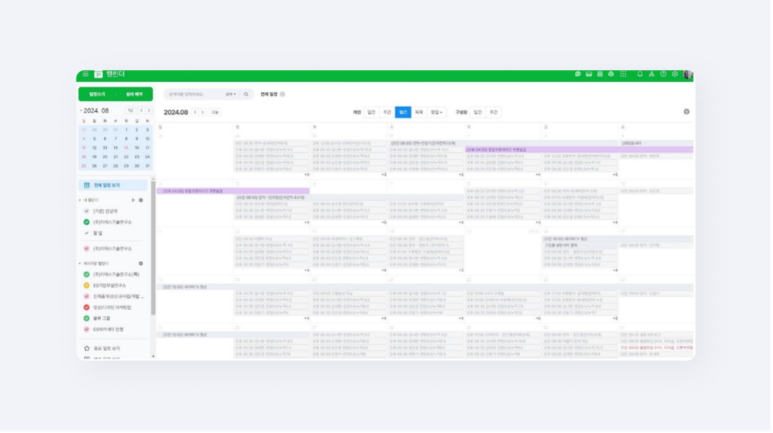This screenshot has width=773, height=433.
Task: Go to the previous month beside 2024.08 title
Action: 195,113
